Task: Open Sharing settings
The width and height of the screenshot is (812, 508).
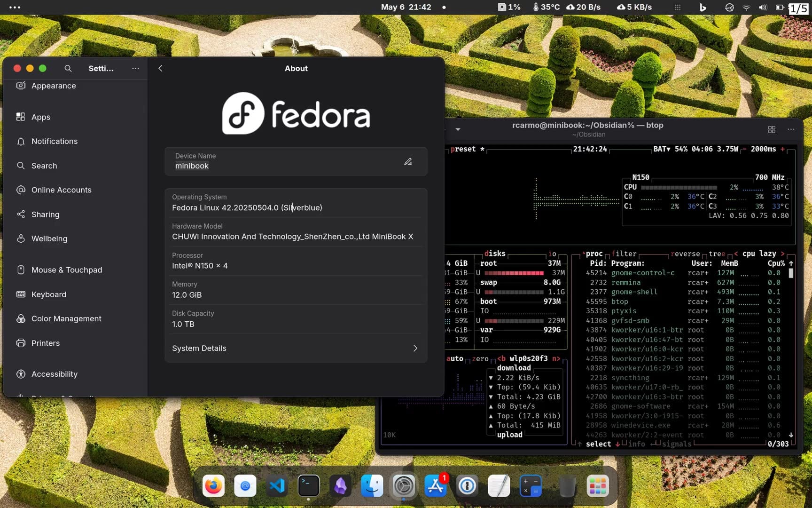Action: coord(75,214)
